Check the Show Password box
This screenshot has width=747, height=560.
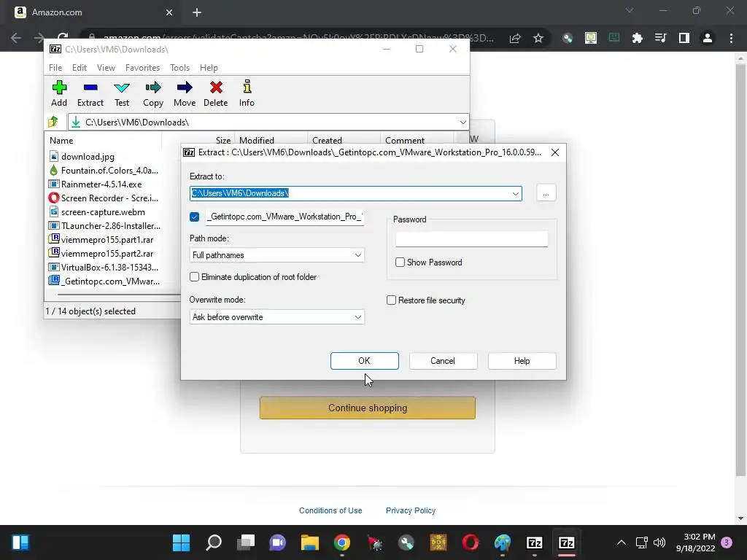point(400,262)
